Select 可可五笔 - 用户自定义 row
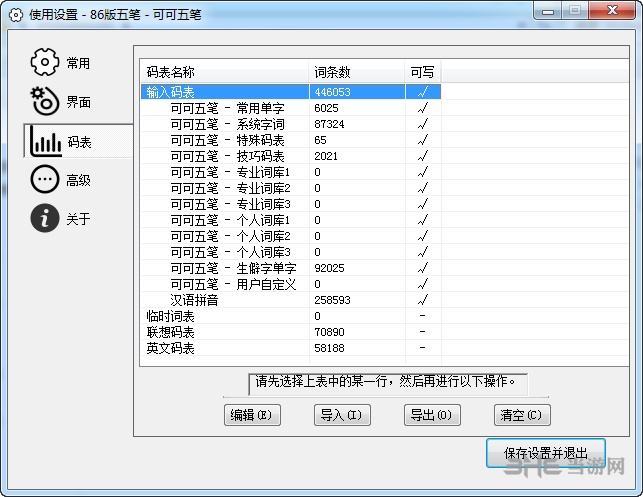This screenshot has height=497, width=643. (x=291, y=284)
